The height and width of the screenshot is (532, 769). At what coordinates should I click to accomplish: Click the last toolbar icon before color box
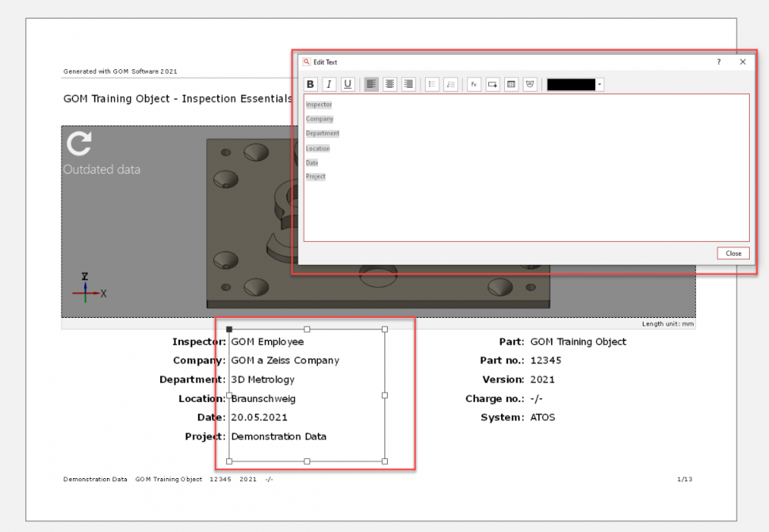(530, 85)
